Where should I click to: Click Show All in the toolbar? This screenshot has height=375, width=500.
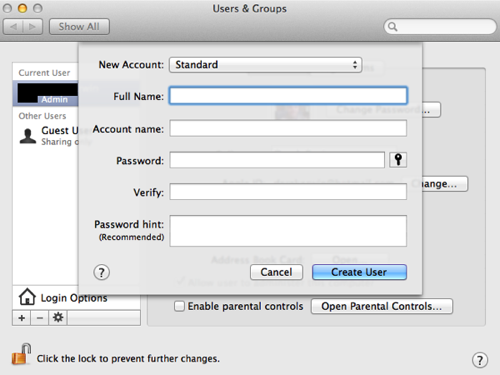(x=79, y=27)
